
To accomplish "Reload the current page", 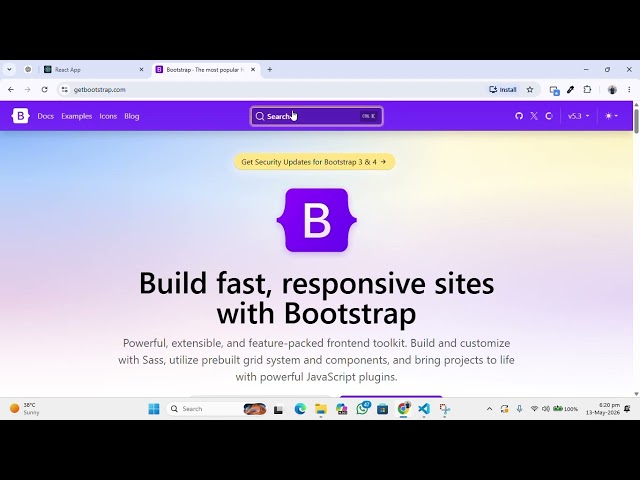I will point(44,89).
